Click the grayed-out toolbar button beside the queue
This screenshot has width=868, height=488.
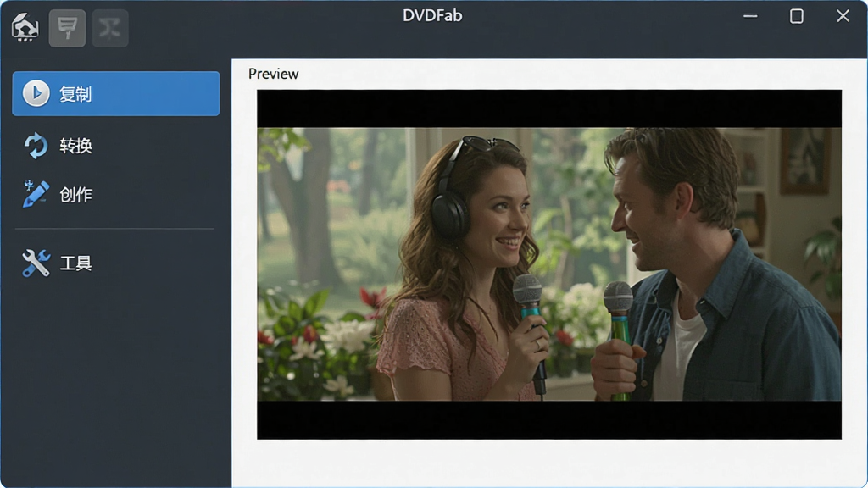[x=110, y=28]
